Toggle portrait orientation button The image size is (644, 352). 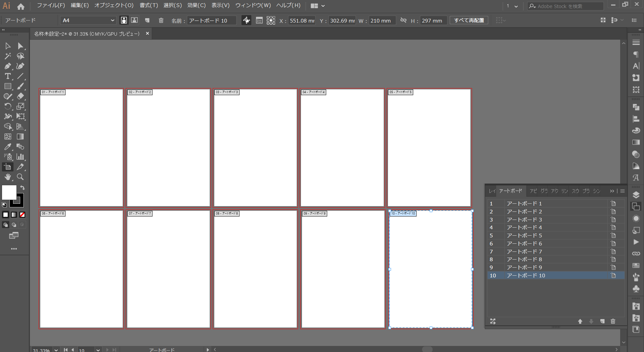pos(124,20)
